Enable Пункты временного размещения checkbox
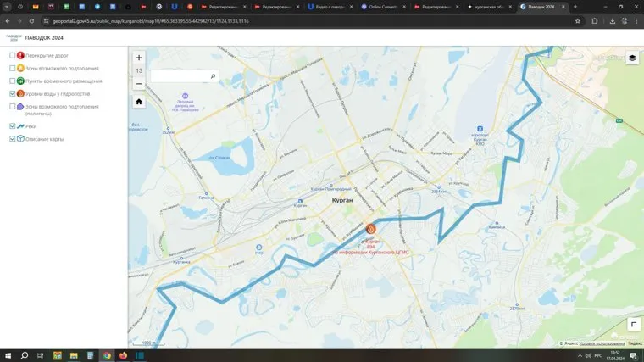The height and width of the screenshot is (362, 644). [x=13, y=81]
